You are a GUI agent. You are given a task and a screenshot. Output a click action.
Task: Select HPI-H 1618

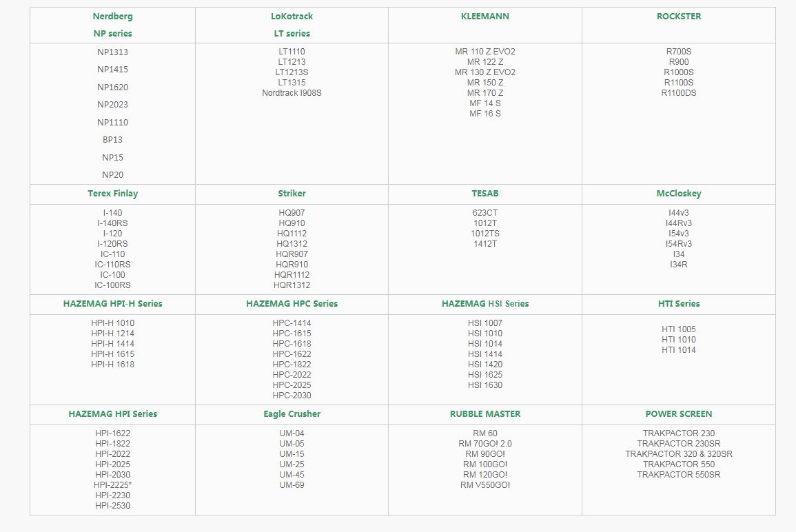pos(113,365)
